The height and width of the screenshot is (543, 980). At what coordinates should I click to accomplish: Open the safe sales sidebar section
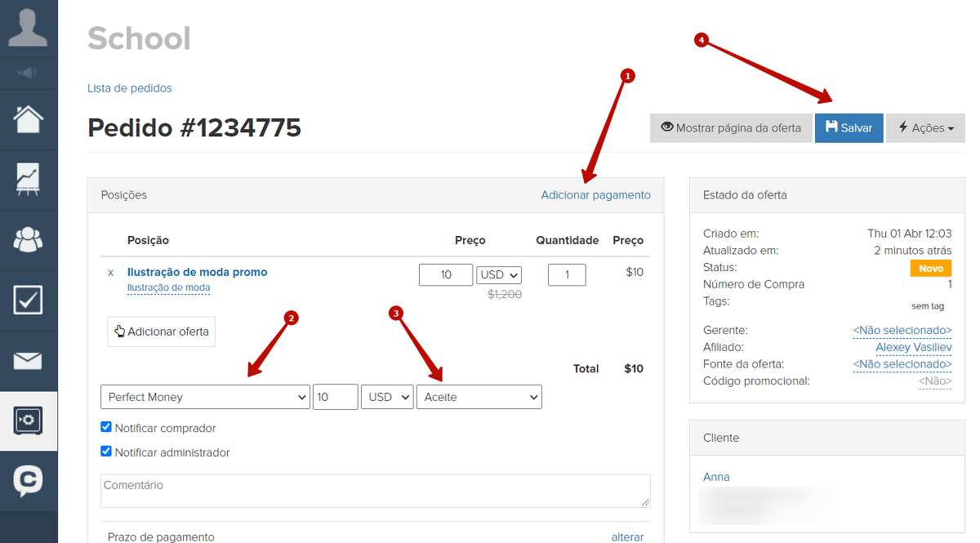tap(28, 421)
